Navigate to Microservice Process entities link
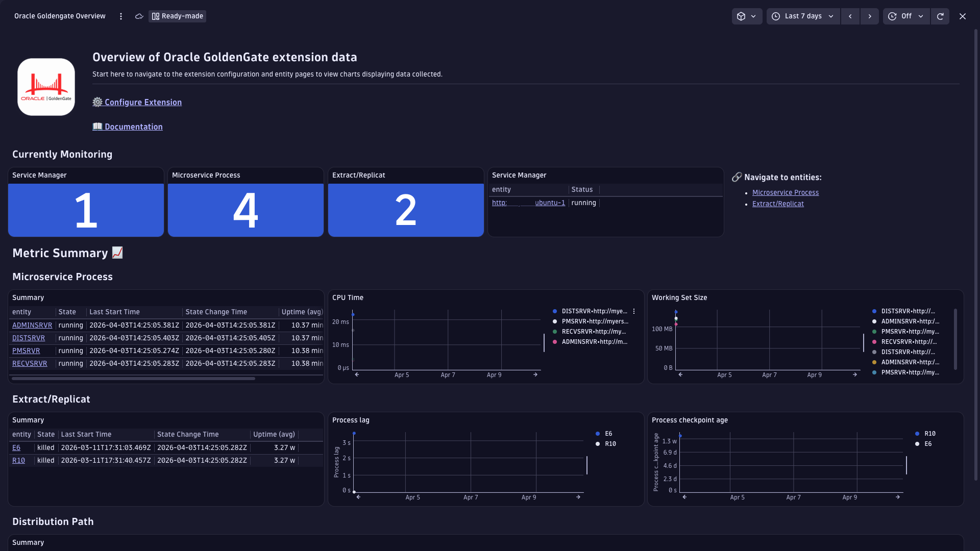The image size is (980, 551). [786, 192]
